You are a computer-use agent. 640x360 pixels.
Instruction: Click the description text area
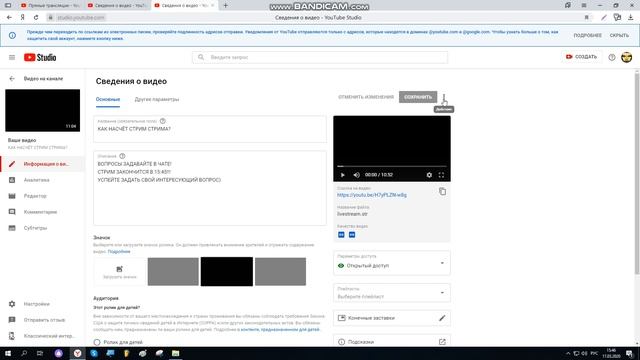coord(210,188)
